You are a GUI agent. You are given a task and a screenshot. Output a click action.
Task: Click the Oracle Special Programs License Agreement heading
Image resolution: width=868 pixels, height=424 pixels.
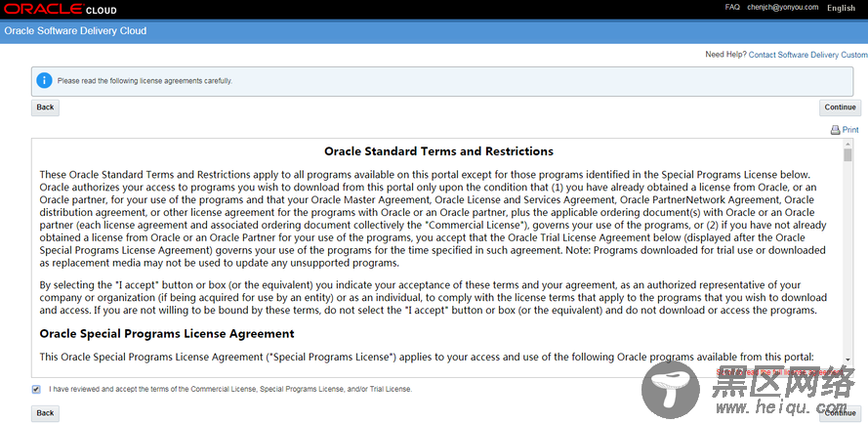coord(167,334)
